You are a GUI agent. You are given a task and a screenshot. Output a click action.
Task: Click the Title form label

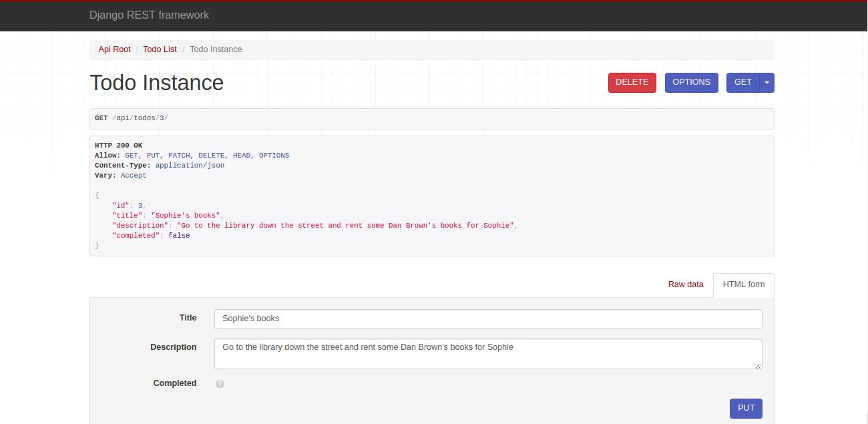(x=188, y=318)
